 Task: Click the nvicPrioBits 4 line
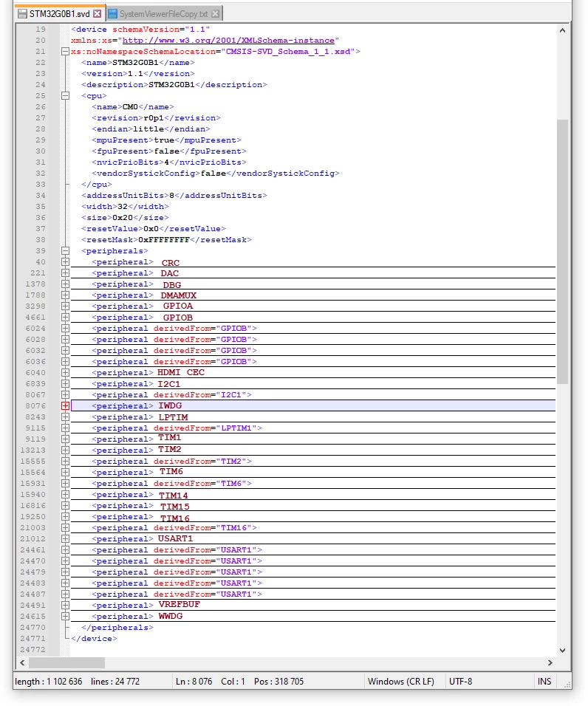(169, 162)
